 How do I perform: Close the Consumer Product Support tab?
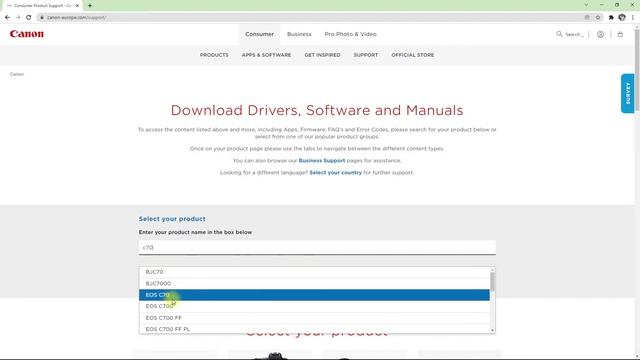[x=77, y=6]
